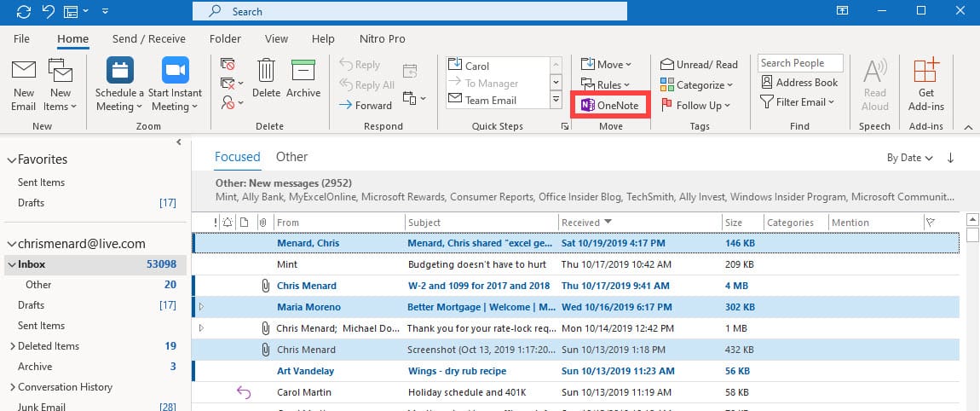Collapse the chrismenard@live.com account
Image resolution: width=980 pixels, height=411 pixels.
[11, 245]
